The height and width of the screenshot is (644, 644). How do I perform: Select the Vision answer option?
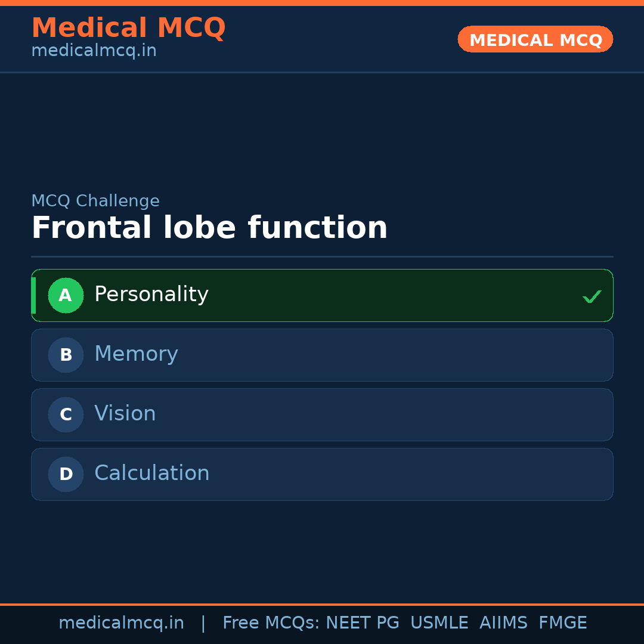(322, 414)
